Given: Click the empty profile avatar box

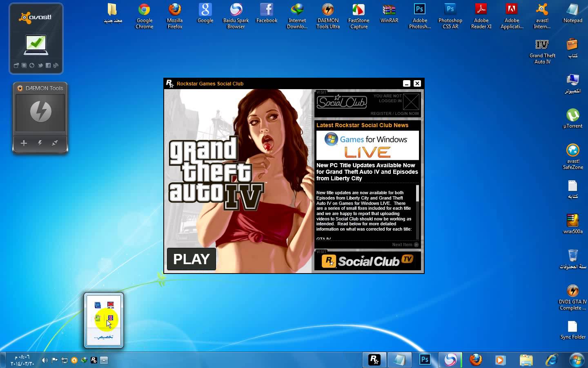Looking at the screenshot, I should (x=411, y=102).
